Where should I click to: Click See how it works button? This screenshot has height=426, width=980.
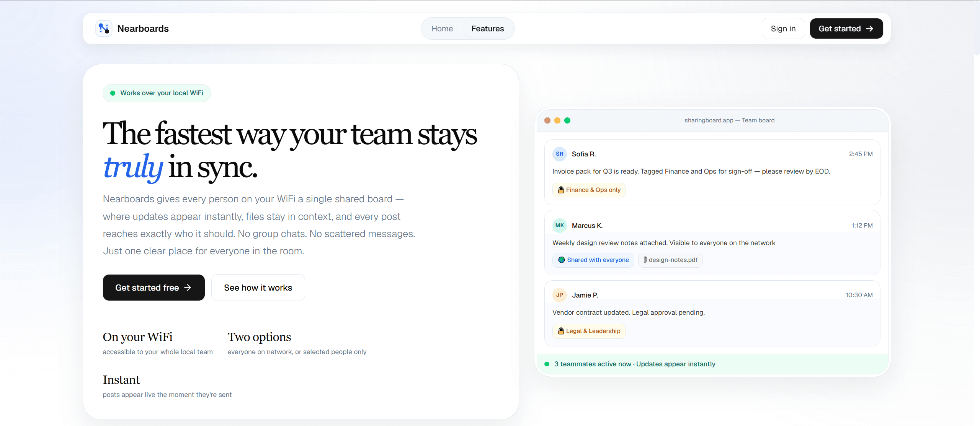click(x=258, y=288)
